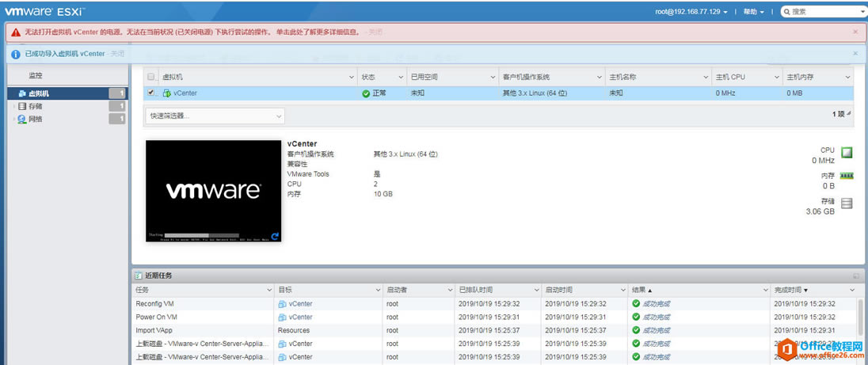Open the 帮助 help dropdown

click(753, 12)
